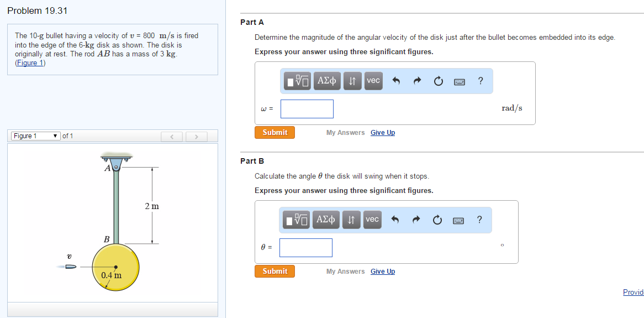Open the Figure 1 selector dropdown
Screen dimensions: 644x318
[x=36, y=136]
